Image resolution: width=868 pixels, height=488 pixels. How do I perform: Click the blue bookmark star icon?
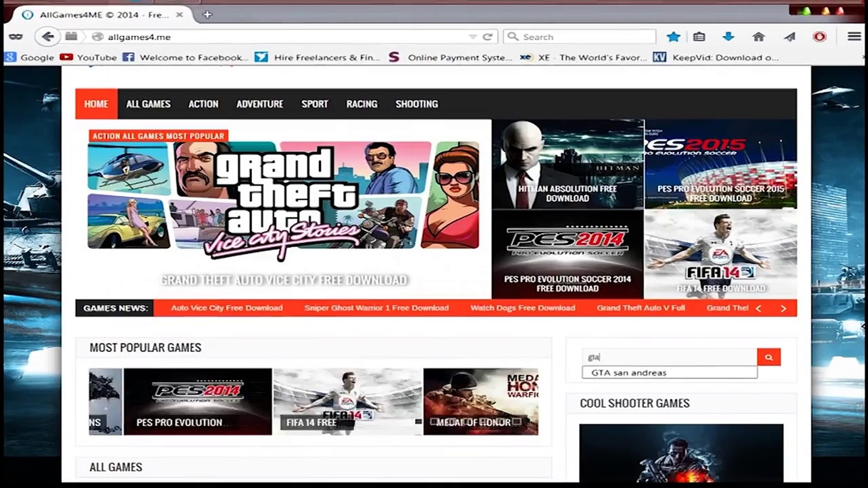coord(673,37)
